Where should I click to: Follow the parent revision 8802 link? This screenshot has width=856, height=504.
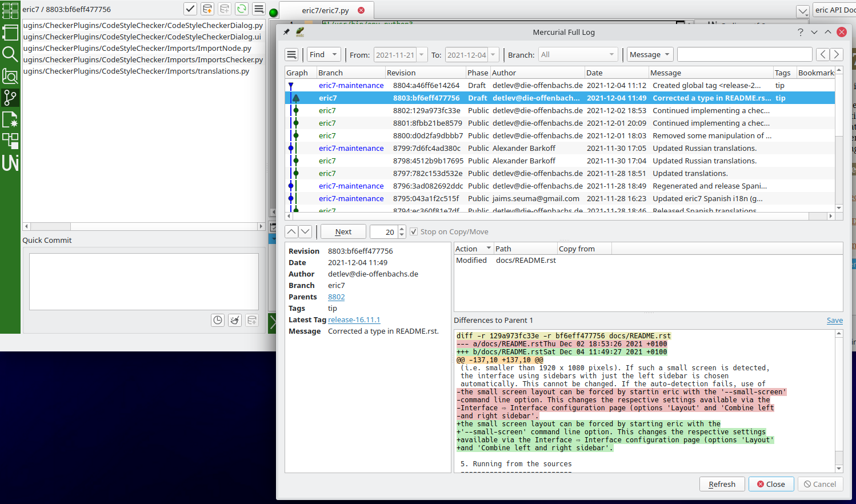click(x=336, y=297)
